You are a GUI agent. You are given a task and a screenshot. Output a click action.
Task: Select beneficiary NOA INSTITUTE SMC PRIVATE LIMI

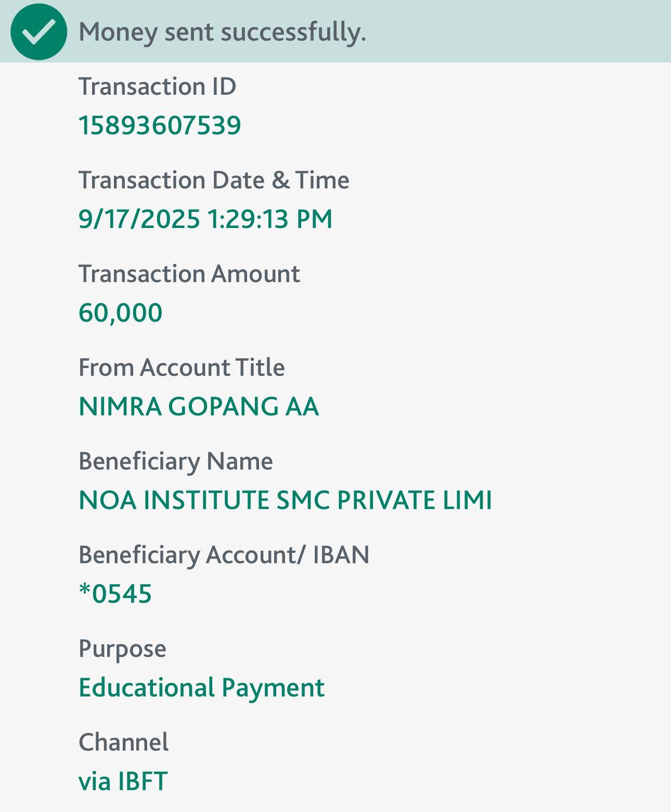tap(285, 500)
